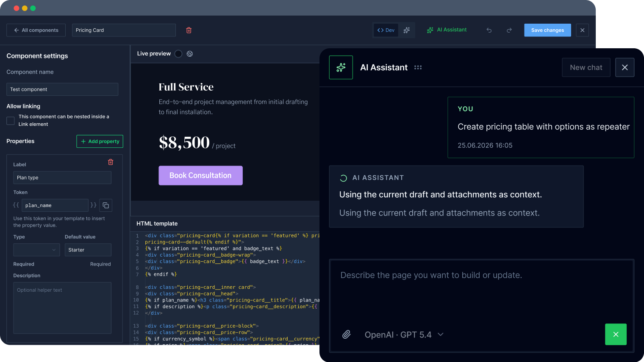This screenshot has width=644, height=362.
Task: Cancel generation with the green X button
Action: 616,334
